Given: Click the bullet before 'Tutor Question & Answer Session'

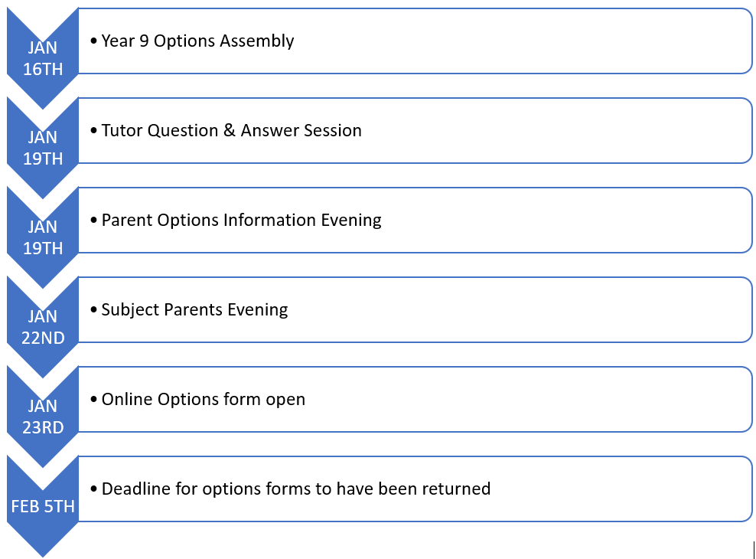Looking at the screenshot, I should coord(93,132).
